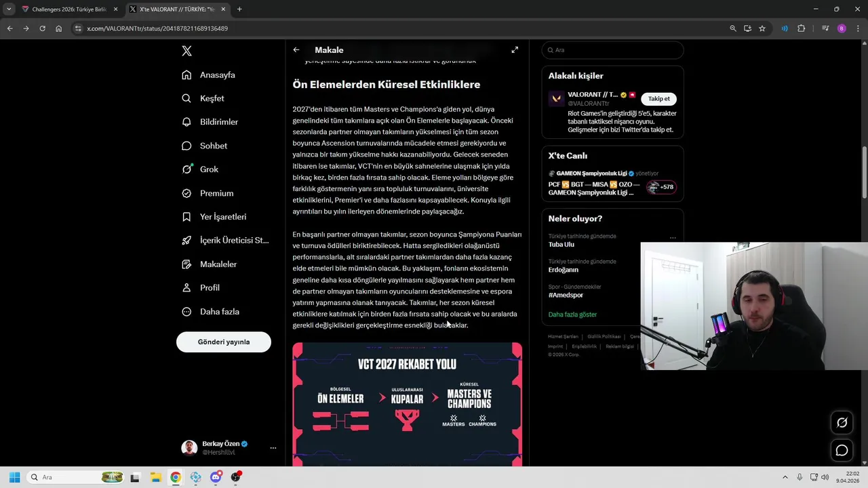Open Yer İşaretleri bookmarks
868x488 pixels.
click(x=214, y=217)
